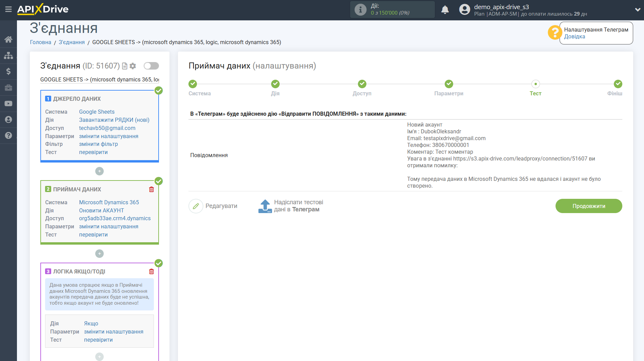Viewport: 644px width, 361px height.
Task: Go to the Параметри step
Action: (x=449, y=84)
